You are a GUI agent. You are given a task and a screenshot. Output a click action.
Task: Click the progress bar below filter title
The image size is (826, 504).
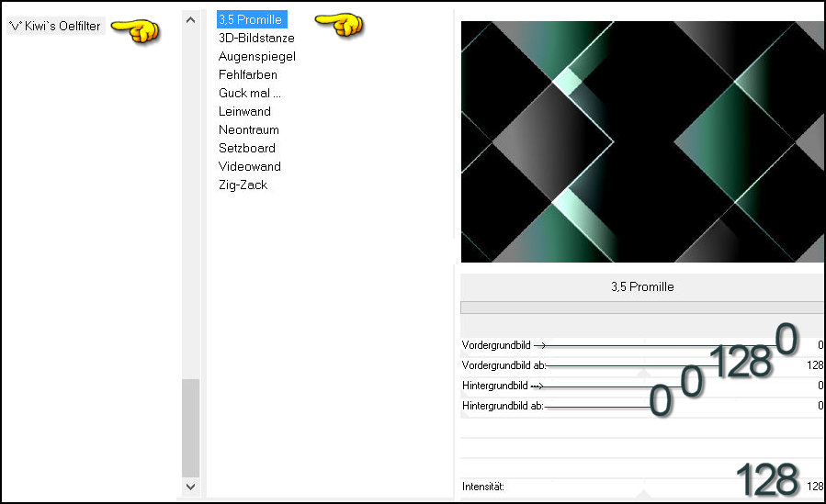click(642, 308)
